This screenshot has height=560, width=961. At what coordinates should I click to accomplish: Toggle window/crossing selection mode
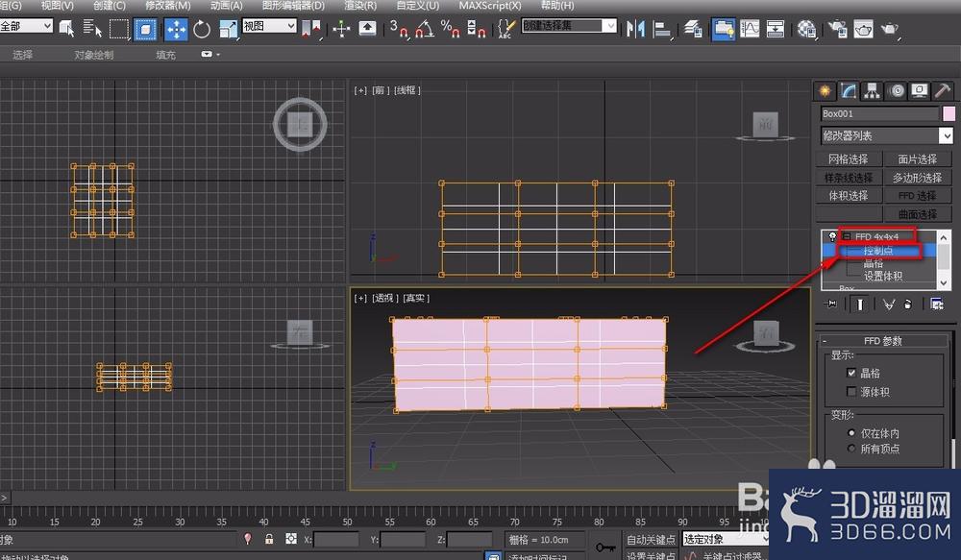point(145,28)
